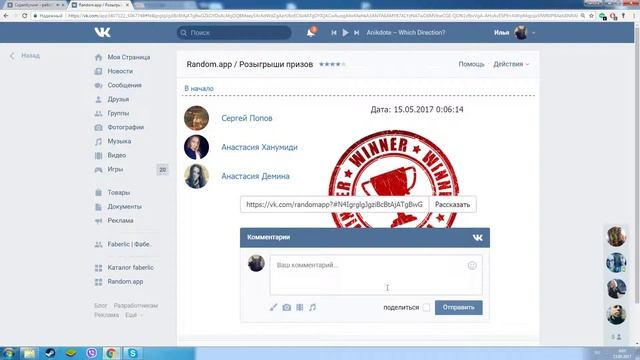Click Блог footer link
This screenshot has height=360, width=640.
pyautogui.click(x=100, y=306)
